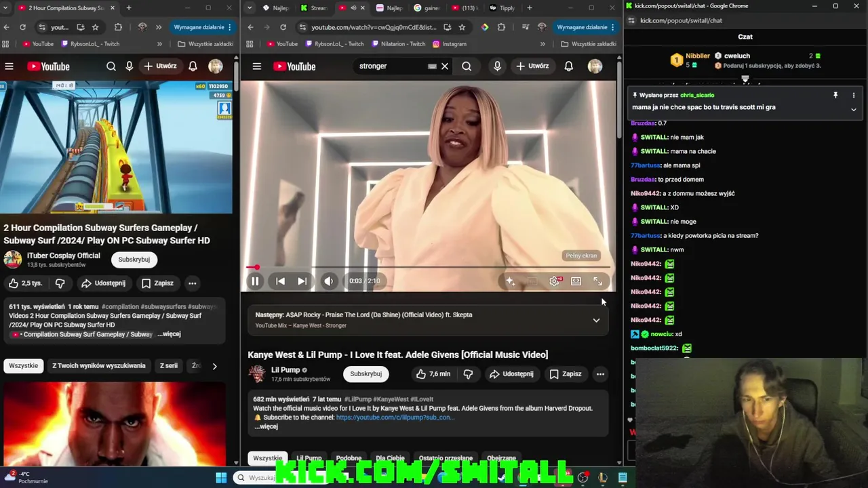
Task: Click Utwórz in the middle YouTube window
Action: (x=532, y=66)
